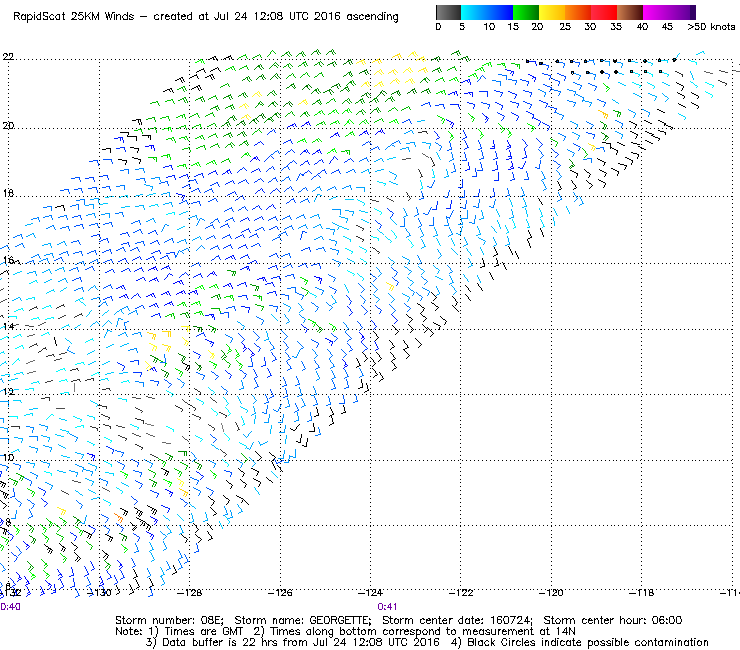Click the dark purple >50 knots swatch
The width and height of the screenshot is (740, 650).
point(693,12)
